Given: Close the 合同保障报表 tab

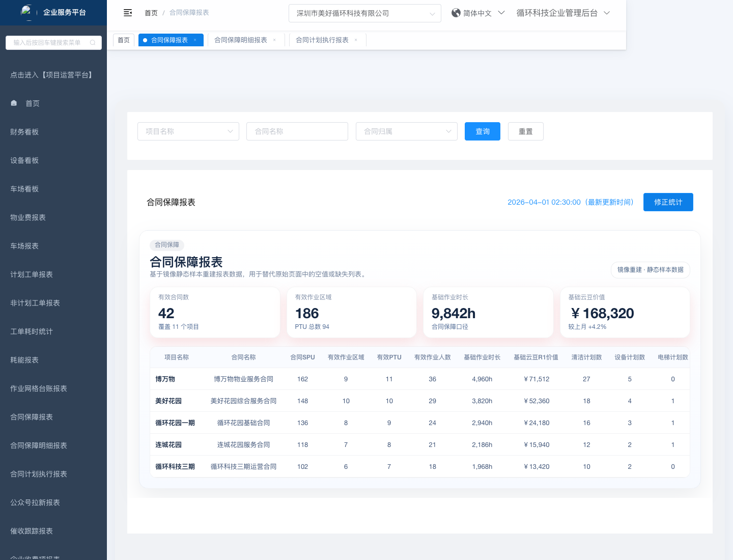Looking at the screenshot, I should [195, 40].
